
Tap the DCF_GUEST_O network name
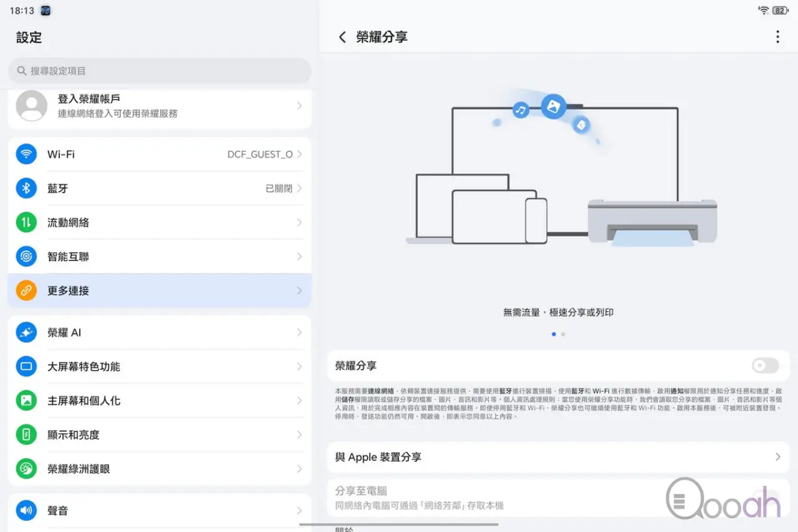point(260,154)
